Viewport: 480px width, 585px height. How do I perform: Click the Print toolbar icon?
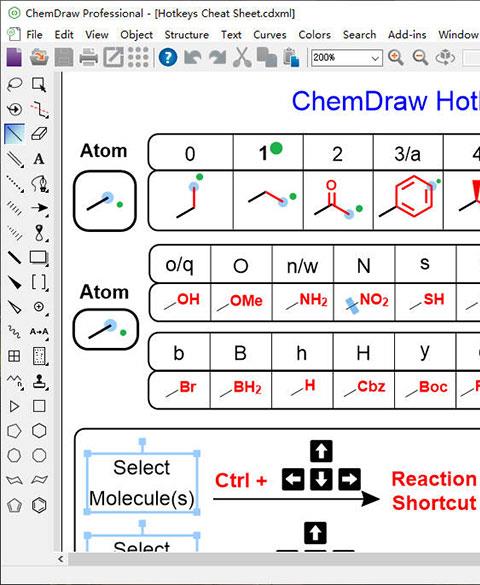88,57
